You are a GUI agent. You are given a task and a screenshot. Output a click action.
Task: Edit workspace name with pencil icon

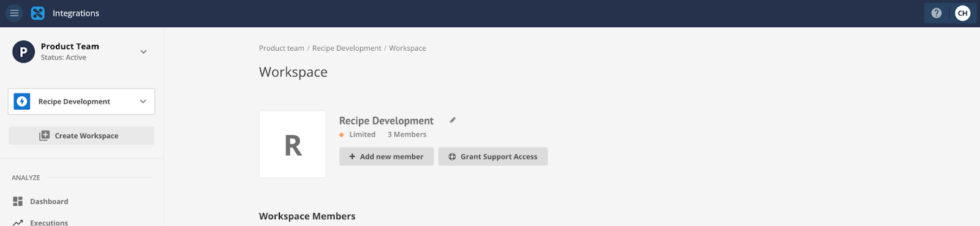(453, 120)
